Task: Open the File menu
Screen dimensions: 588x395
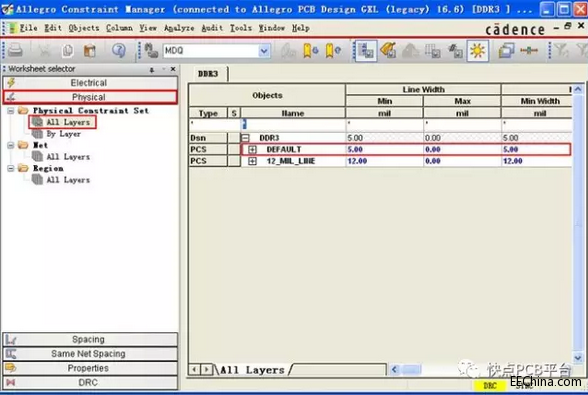Action: tap(28, 28)
